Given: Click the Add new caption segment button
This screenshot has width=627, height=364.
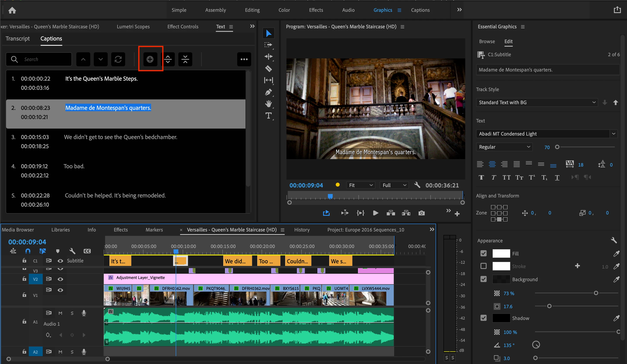Looking at the screenshot, I should coord(150,59).
